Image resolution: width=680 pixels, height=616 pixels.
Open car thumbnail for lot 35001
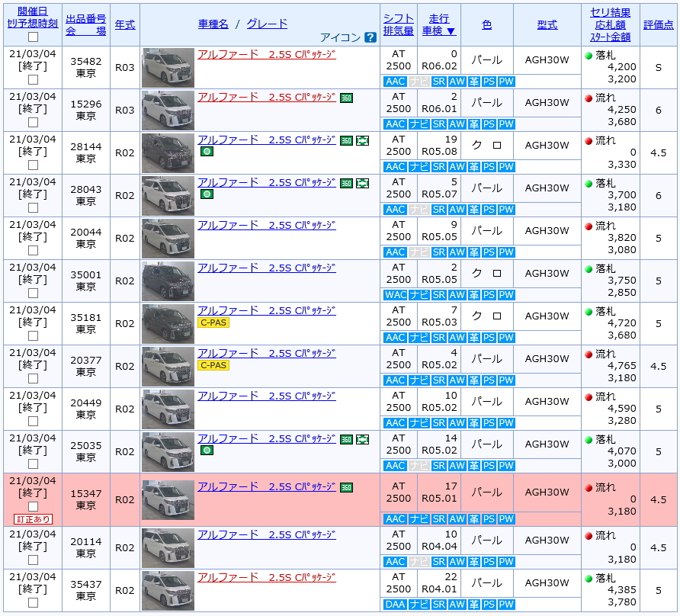click(168, 281)
